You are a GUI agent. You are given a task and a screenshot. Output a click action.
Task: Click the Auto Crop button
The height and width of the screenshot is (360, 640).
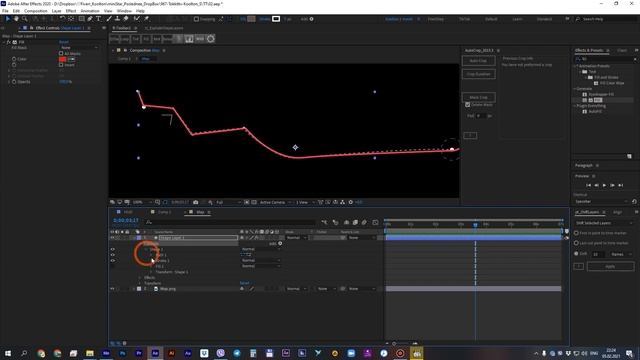point(479,61)
